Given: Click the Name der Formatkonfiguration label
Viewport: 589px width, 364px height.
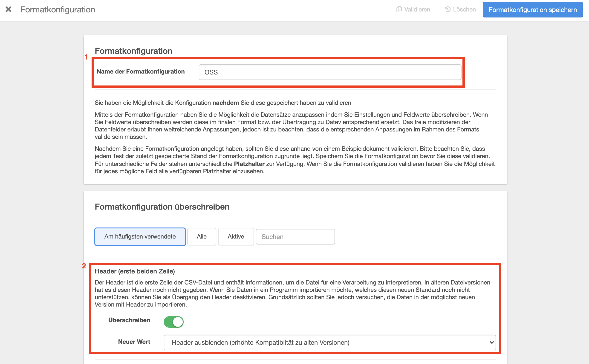Looking at the screenshot, I should point(141,71).
